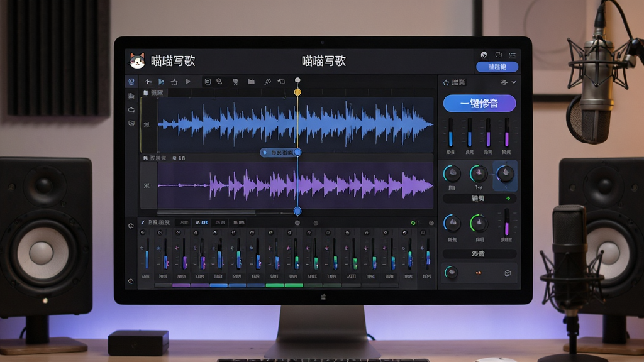Viewport: 644px width, 362px height.
Task: Click the settings sliders icon in right panel header
Action: 504,82
